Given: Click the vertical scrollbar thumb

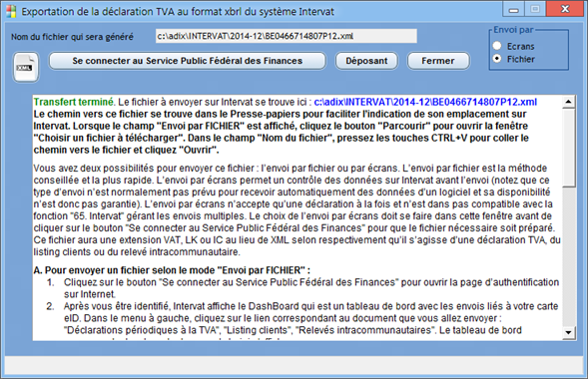Looking at the screenshot, I should coord(568,148).
